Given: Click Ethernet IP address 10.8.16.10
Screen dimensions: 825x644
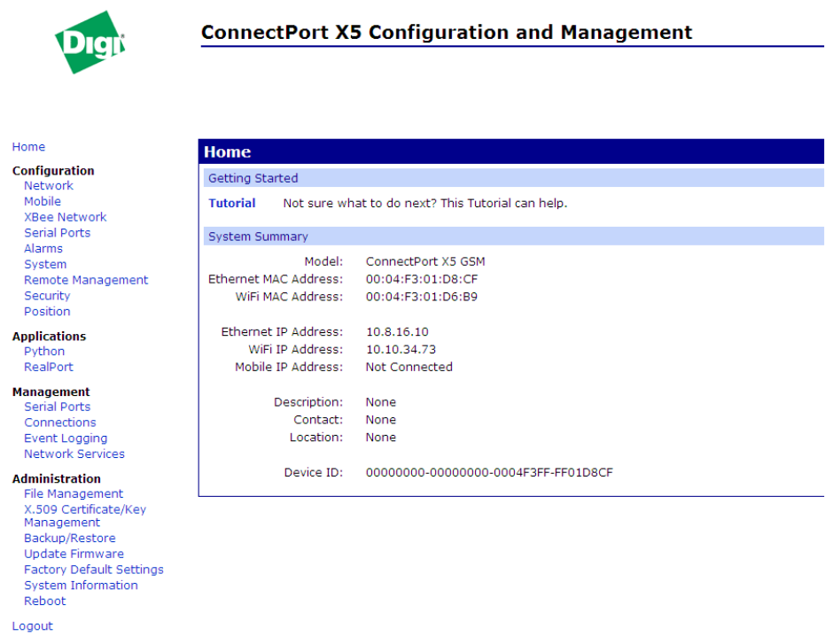Looking at the screenshot, I should (x=397, y=332).
